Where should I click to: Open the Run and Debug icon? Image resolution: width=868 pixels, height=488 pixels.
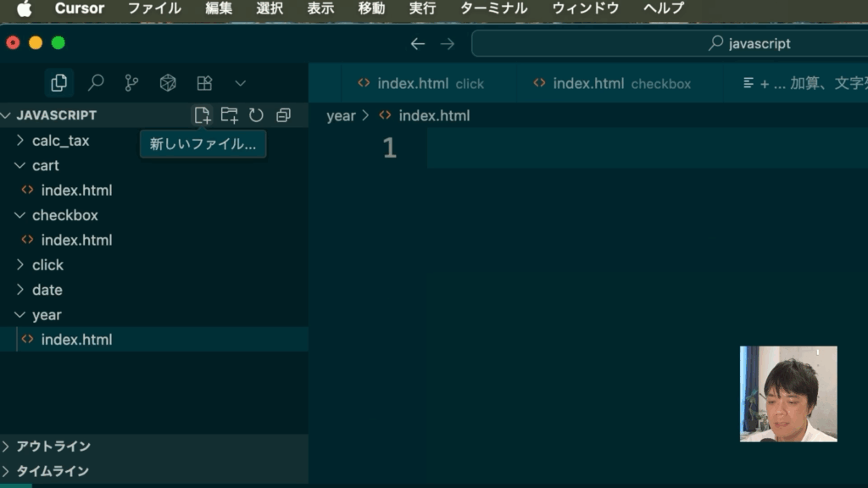coord(168,83)
